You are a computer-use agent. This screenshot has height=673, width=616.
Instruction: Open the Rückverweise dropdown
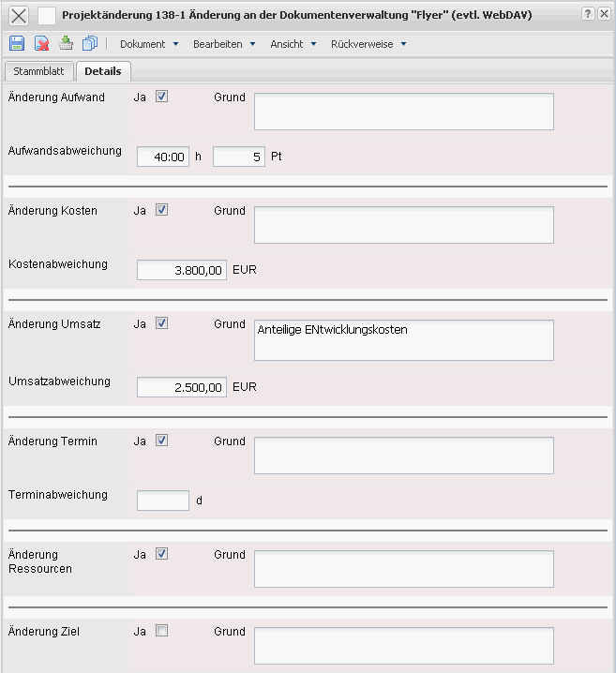pyautogui.click(x=368, y=44)
